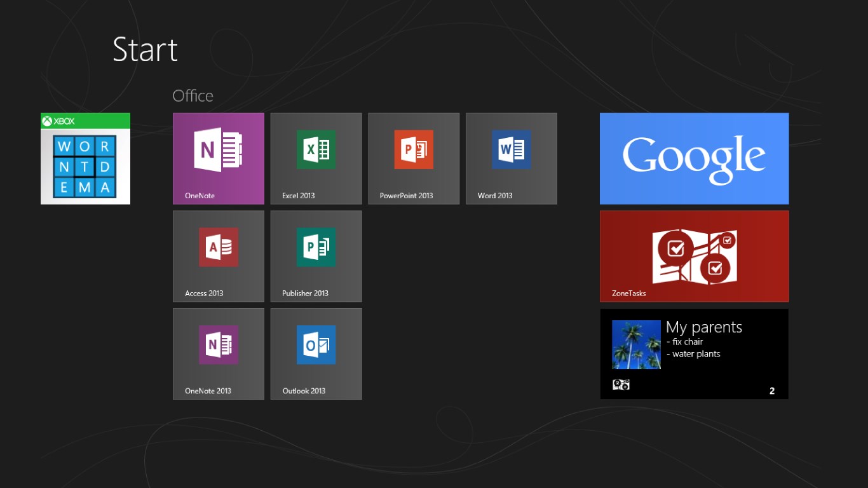Launch the ZoneTasks app tile
Screen dimensions: 868x488
[695, 256]
